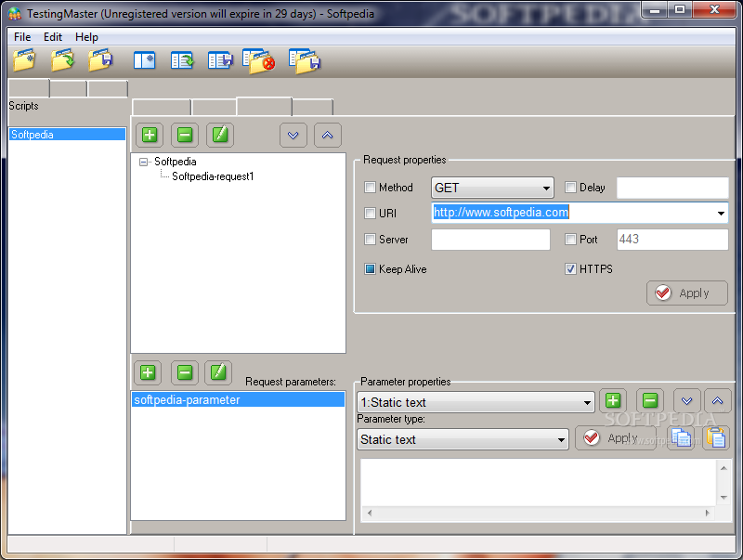Viewport: 743px width, 560px height.
Task: Select the fourth blank tab above request toolbar
Action: (x=313, y=107)
